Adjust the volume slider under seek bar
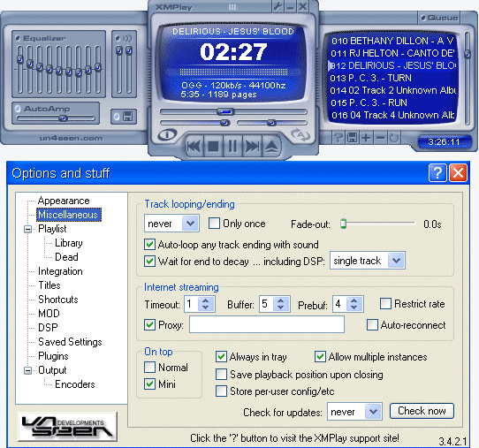 pyautogui.click(x=195, y=123)
